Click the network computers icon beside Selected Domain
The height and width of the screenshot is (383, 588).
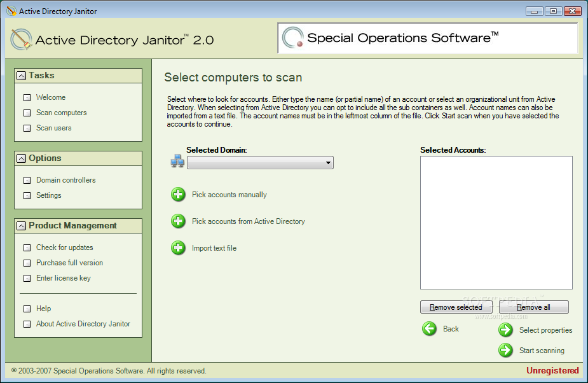click(x=177, y=161)
